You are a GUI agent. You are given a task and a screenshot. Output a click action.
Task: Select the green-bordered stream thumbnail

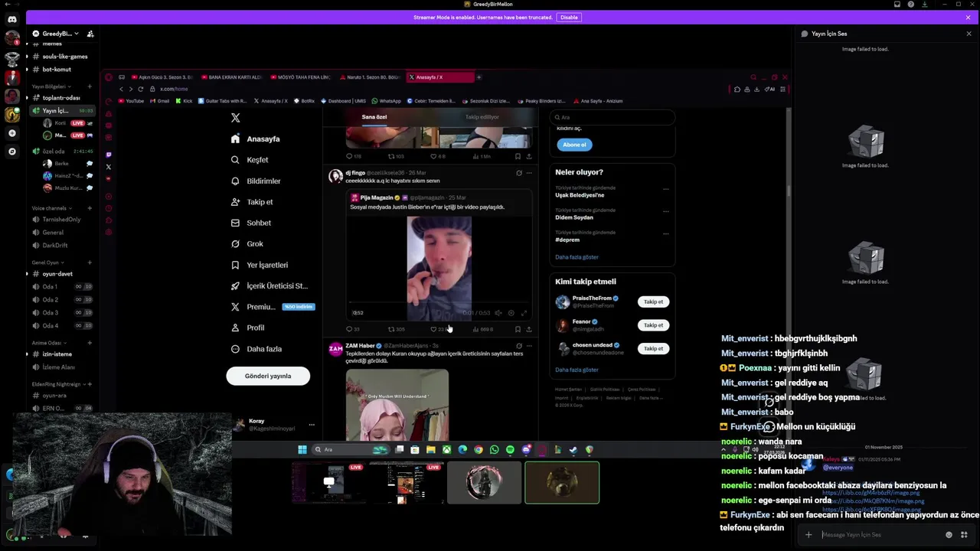562,483
